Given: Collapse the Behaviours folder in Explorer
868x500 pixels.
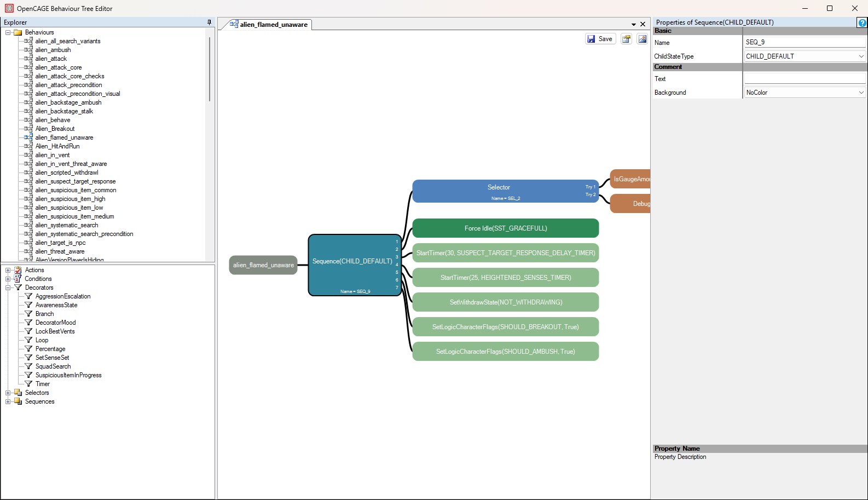Looking at the screenshot, I should (8, 32).
